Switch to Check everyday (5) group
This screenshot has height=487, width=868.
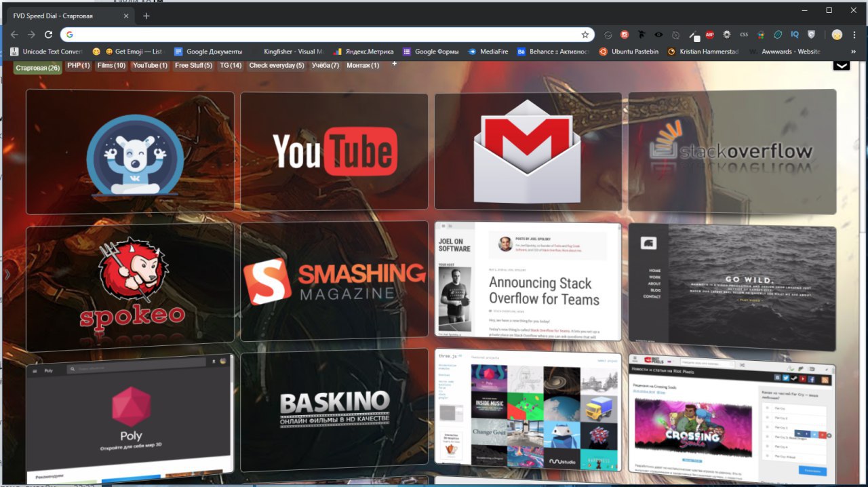tap(277, 66)
